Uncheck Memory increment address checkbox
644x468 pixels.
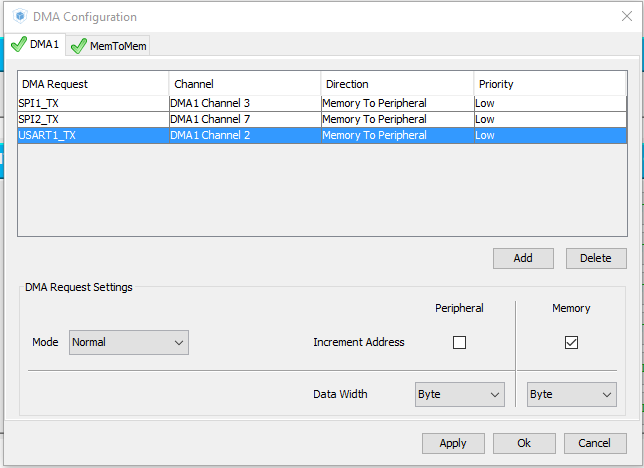tap(571, 342)
